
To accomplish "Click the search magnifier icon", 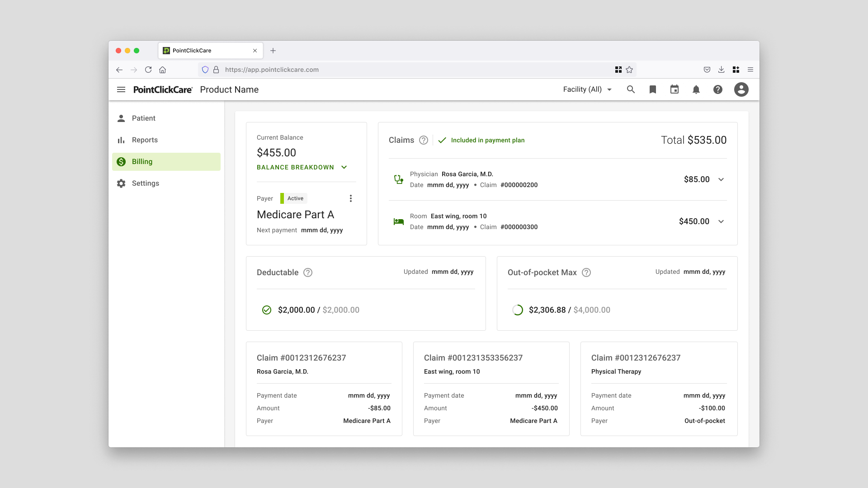I will pyautogui.click(x=631, y=89).
